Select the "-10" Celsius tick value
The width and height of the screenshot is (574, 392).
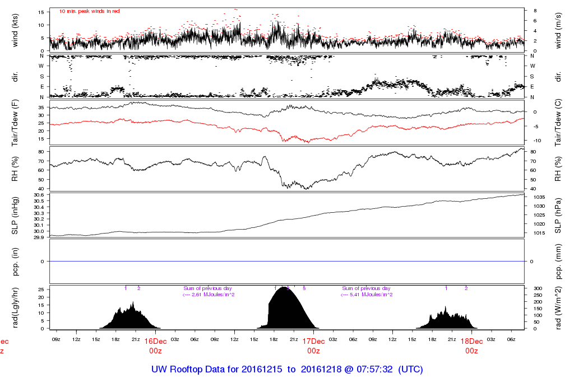536,141
